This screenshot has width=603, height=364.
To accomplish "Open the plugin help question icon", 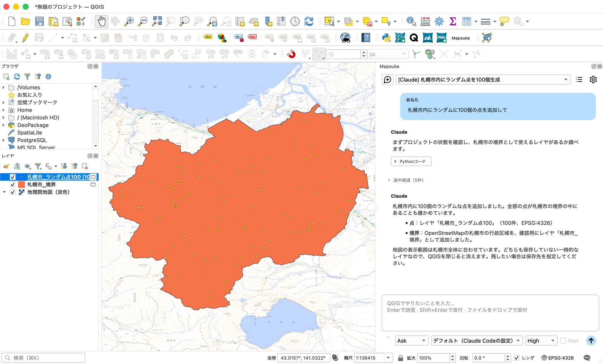I will 366,38.
